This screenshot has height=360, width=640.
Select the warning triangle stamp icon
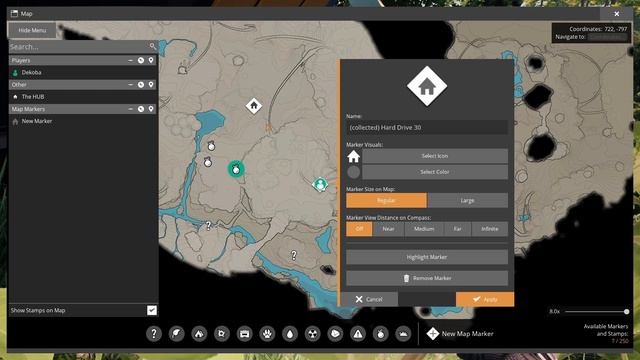point(358,334)
